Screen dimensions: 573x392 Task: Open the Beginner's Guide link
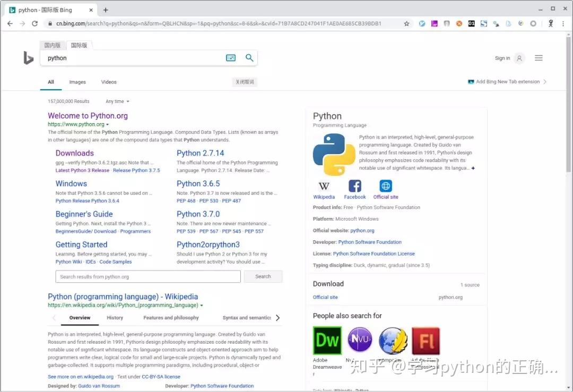[84, 214]
